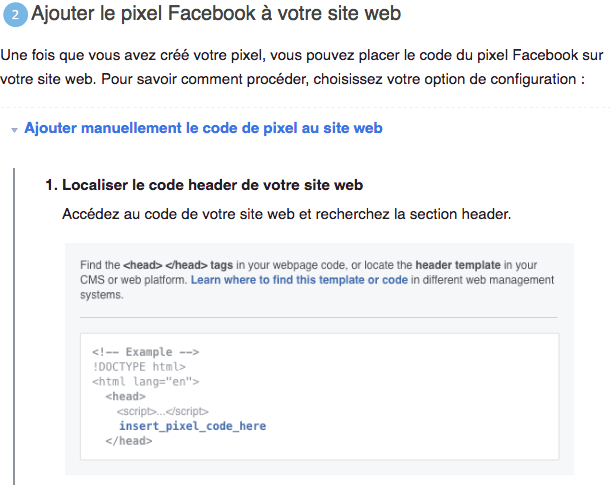Image resolution: width=610 pixels, height=485 pixels.
Task: Click the '<html lang="en">' code line
Action: 146,381
